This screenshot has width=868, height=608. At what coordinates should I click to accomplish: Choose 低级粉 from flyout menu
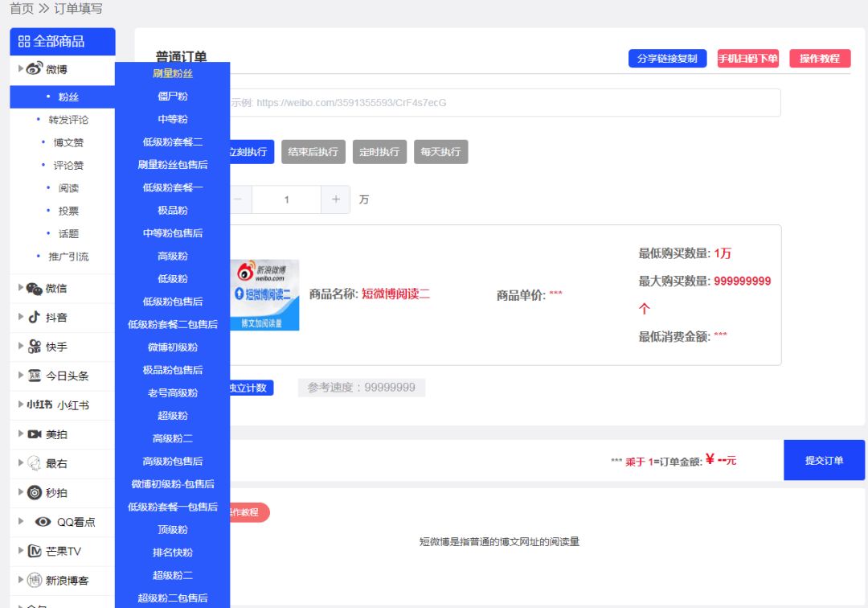(x=173, y=278)
